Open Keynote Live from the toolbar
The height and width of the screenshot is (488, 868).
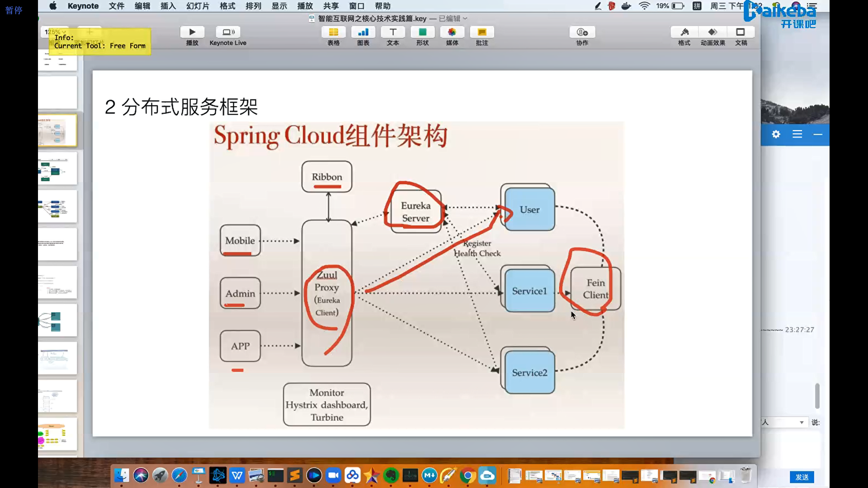tap(228, 32)
